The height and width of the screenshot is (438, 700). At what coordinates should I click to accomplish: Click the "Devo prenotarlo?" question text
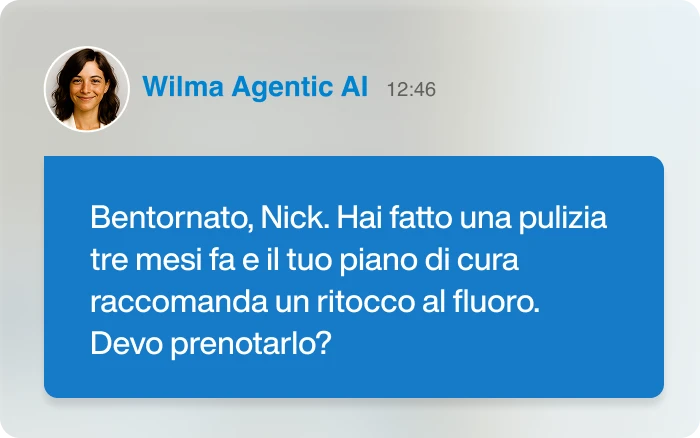tap(211, 344)
